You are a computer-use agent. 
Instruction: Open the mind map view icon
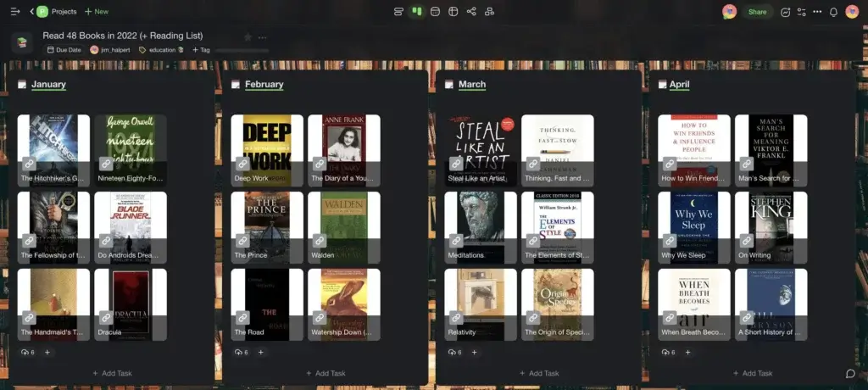(471, 12)
